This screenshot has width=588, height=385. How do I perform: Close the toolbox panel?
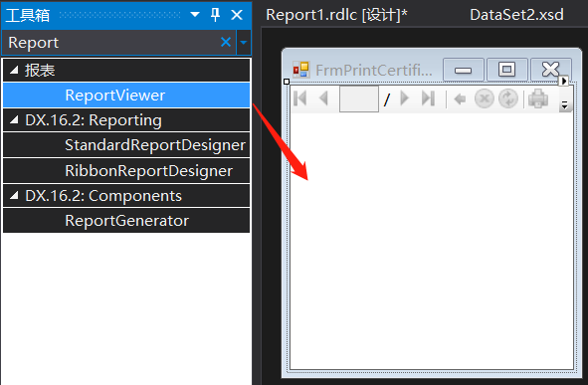(x=237, y=15)
